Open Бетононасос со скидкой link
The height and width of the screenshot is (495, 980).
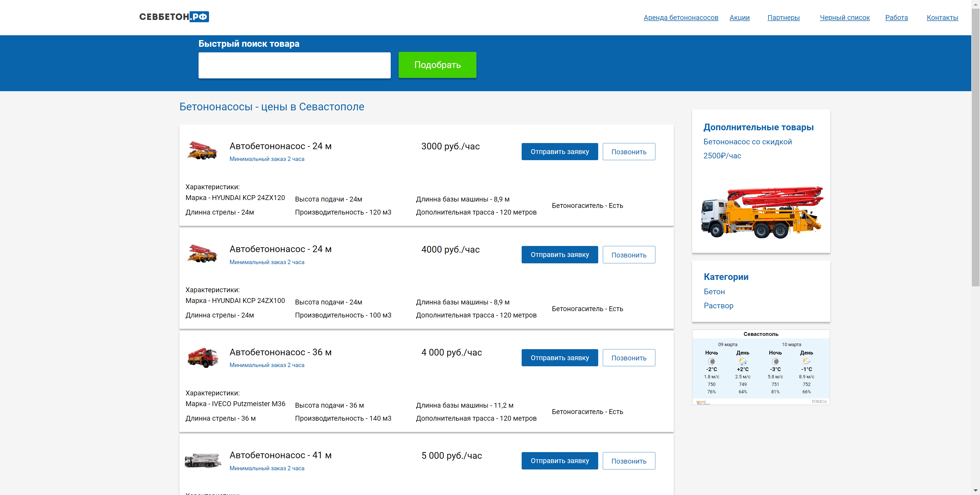[x=747, y=142]
